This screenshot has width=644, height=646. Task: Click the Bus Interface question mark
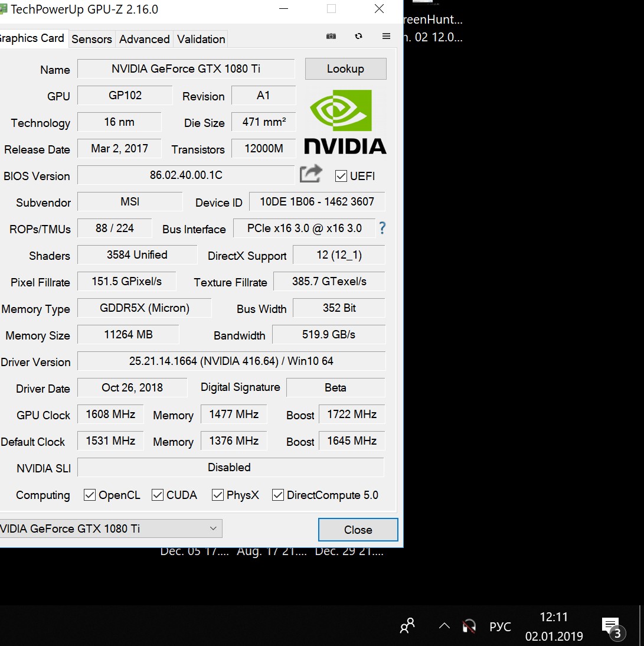(383, 228)
